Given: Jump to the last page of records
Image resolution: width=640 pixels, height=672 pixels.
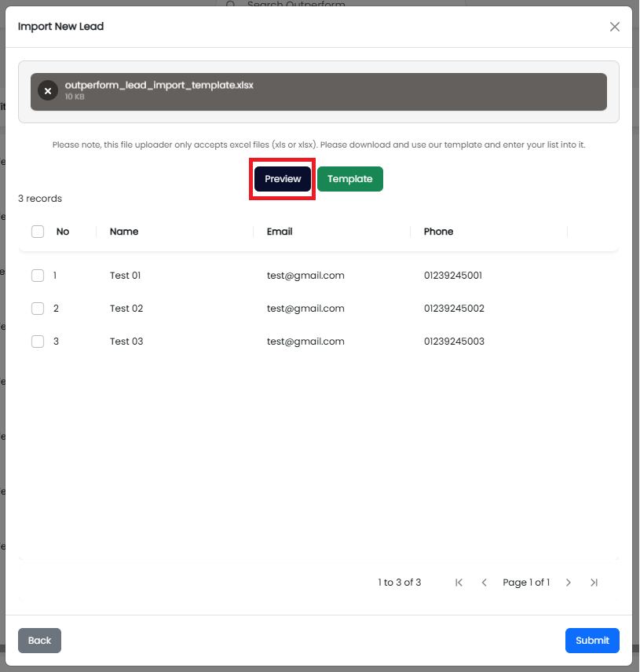Looking at the screenshot, I should coord(594,583).
